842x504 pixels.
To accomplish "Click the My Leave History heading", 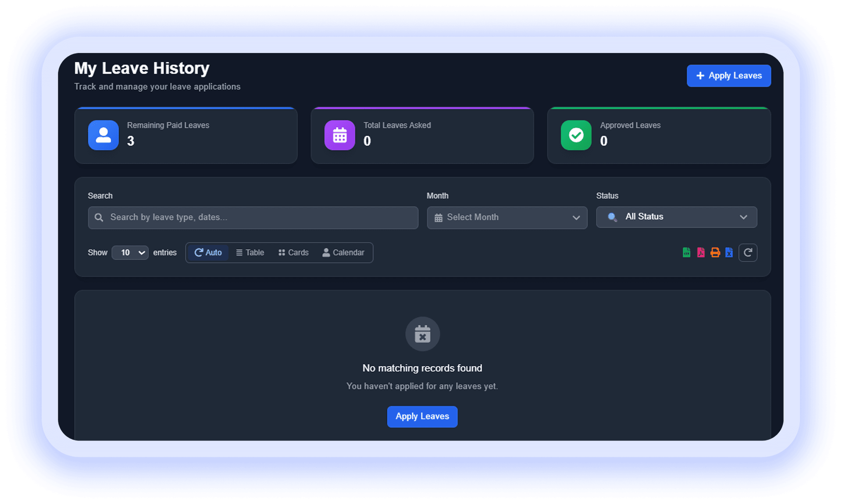I will [x=142, y=68].
